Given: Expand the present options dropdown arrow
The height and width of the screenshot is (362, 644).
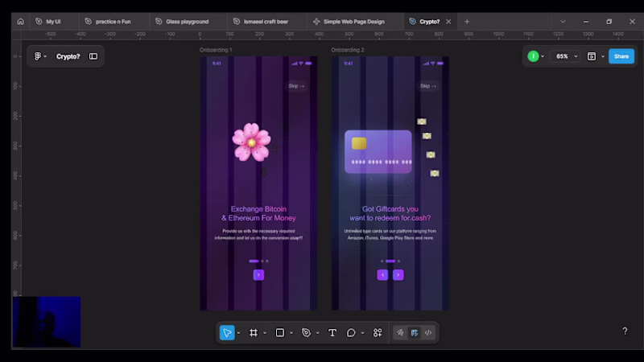Looking at the screenshot, I should pyautogui.click(x=602, y=56).
